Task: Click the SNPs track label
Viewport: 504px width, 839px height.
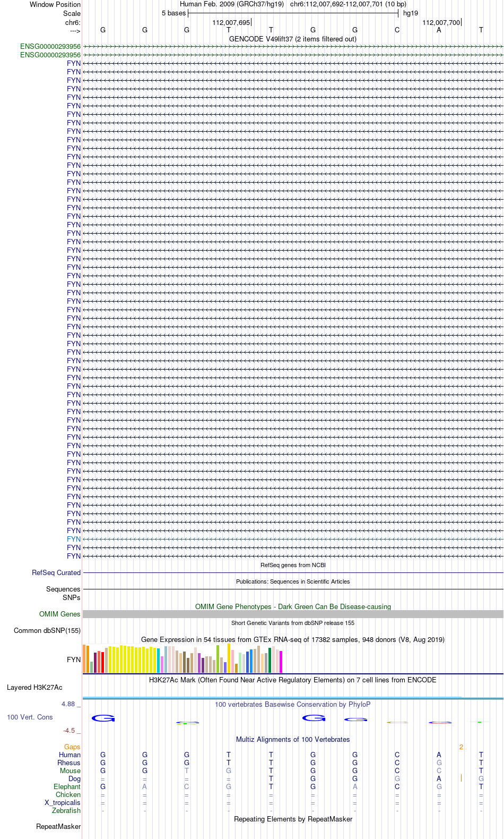Action: (x=72, y=597)
